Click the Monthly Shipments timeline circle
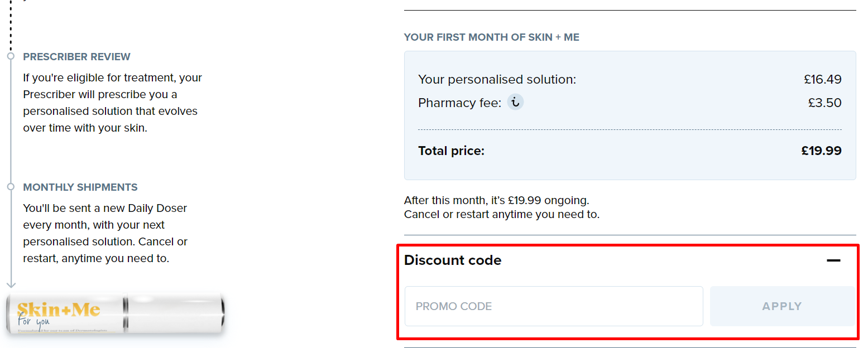868x348 pixels. [11, 187]
